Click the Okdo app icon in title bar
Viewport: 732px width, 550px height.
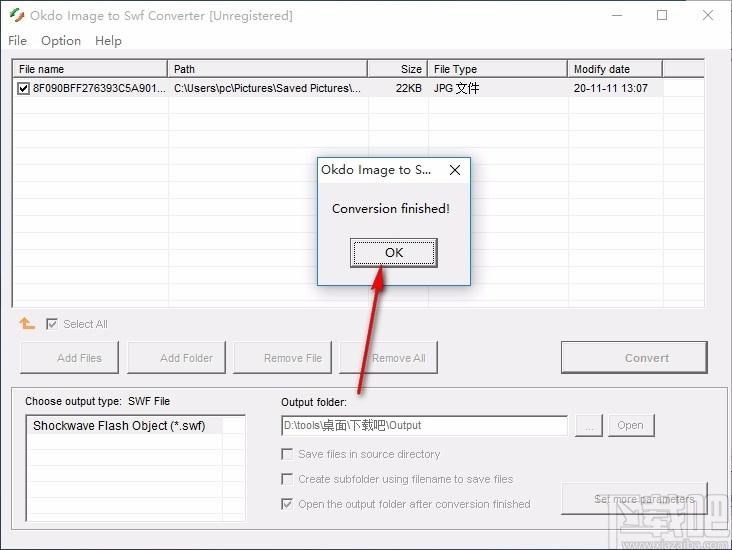(x=17, y=15)
